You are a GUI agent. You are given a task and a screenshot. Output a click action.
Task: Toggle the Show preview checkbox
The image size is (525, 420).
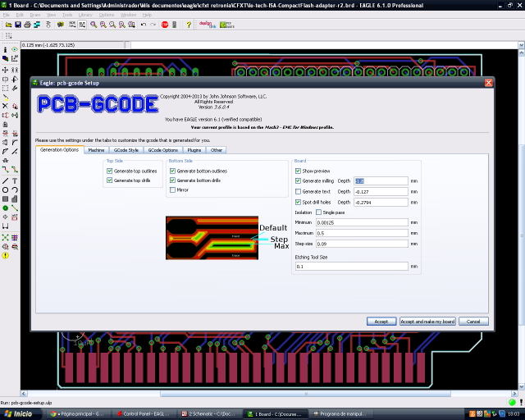[298, 171]
